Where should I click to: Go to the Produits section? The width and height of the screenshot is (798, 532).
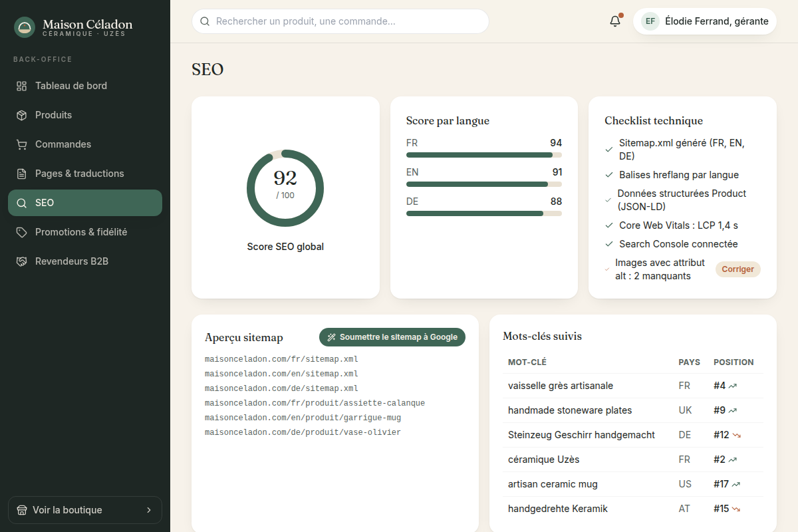point(85,115)
